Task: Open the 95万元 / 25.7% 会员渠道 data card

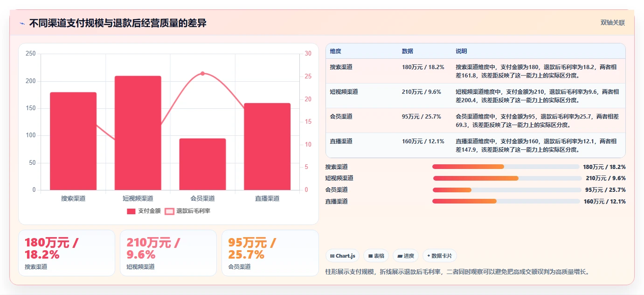Action: 270,253
